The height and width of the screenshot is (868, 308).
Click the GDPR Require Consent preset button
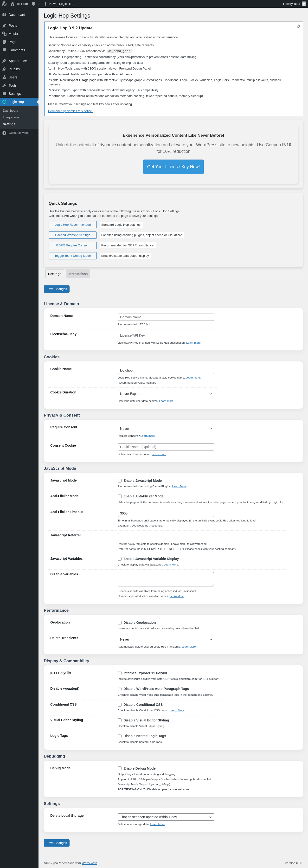point(72,245)
